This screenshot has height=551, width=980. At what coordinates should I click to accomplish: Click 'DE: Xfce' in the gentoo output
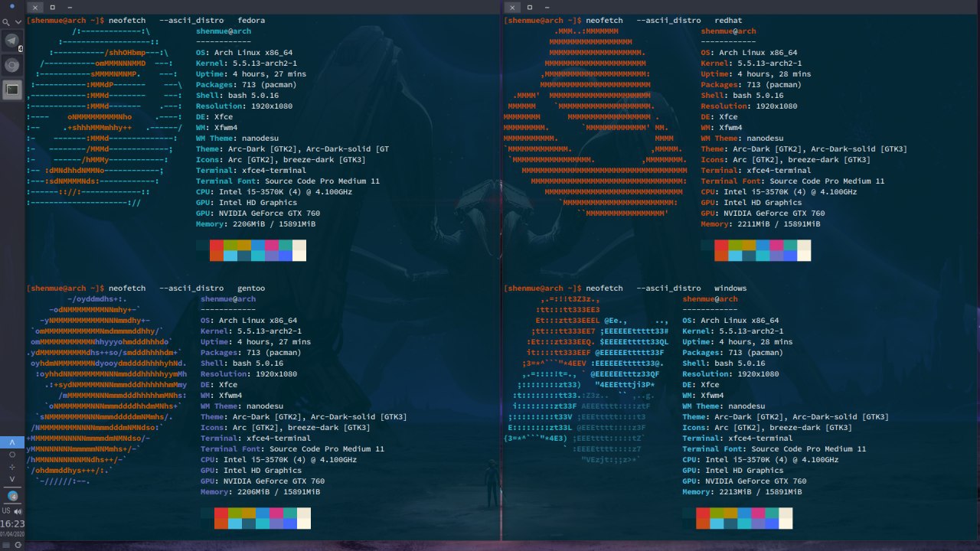[x=219, y=385]
